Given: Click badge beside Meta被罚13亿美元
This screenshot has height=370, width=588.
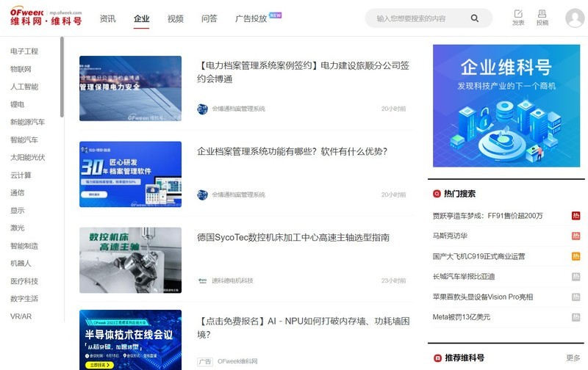Looking at the screenshot, I should click(576, 317).
